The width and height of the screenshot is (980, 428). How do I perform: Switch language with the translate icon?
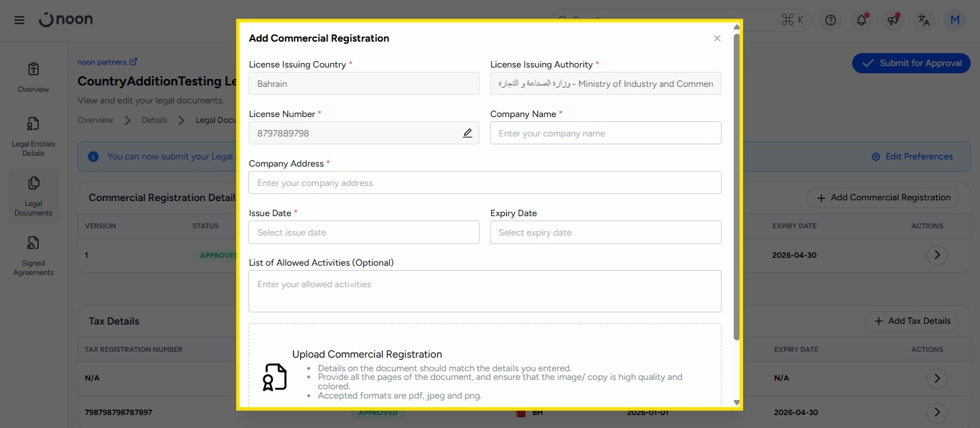click(x=924, y=20)
